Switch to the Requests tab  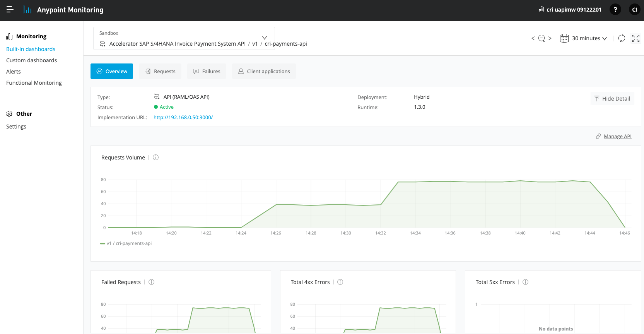pos(160,71)
